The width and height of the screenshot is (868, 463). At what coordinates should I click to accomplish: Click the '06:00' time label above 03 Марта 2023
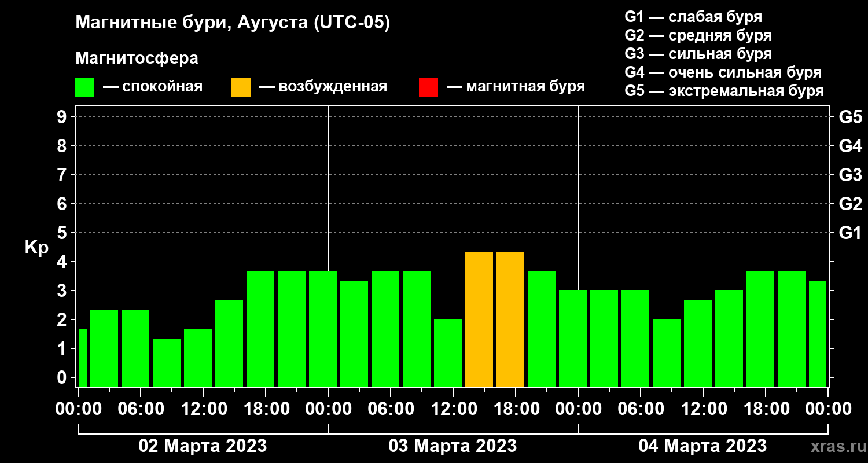click(391, 409)
